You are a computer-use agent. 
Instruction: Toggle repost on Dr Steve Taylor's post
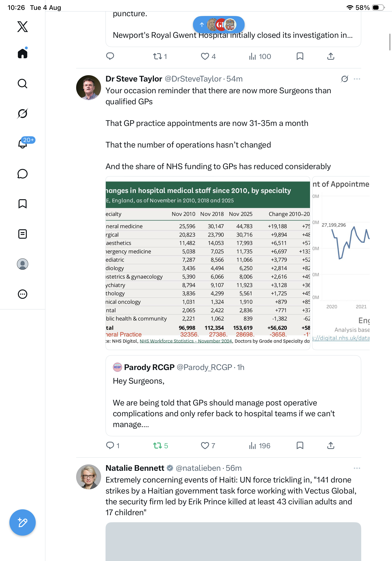coord(160,446)
